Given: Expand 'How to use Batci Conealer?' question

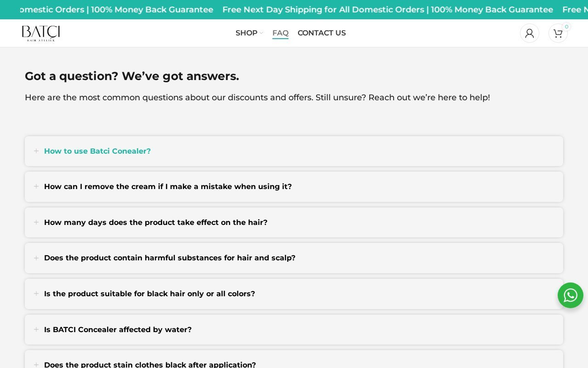Looking at the screenshot, I should [x=294, y=151].
